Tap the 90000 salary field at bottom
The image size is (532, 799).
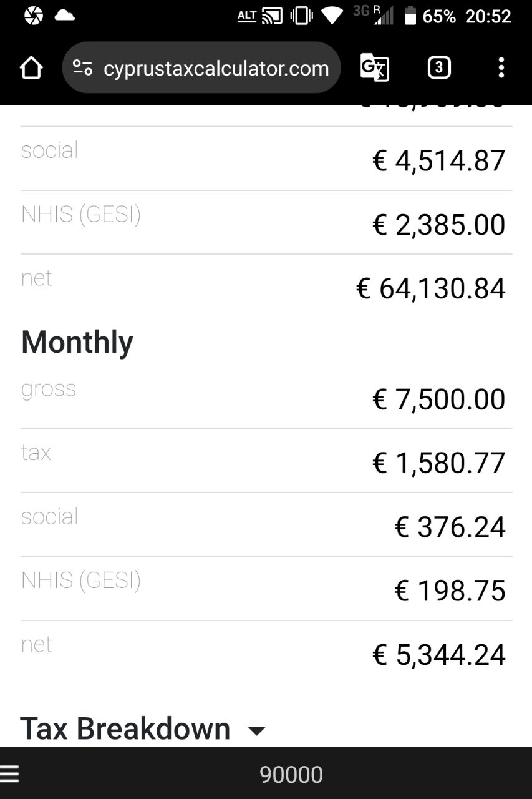tap(291, 775)
